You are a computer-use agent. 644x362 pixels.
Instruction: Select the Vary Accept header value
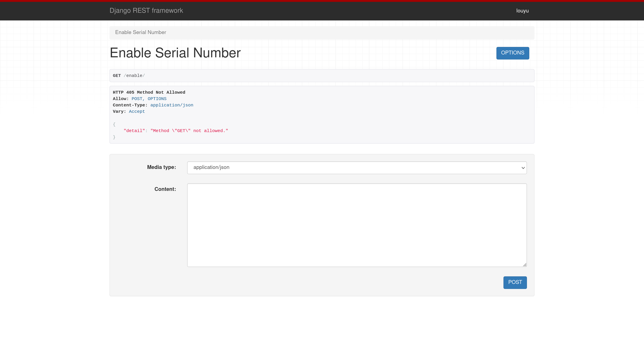[x=137, y=112]
